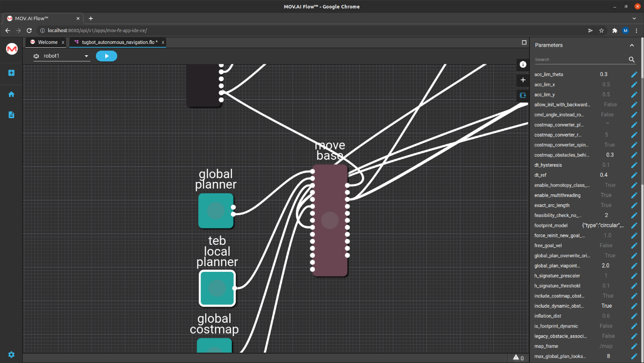Viewport: 644px width, 363px height.
Task: Edit the map_frame parameter
Action: [x=634, y=346]
